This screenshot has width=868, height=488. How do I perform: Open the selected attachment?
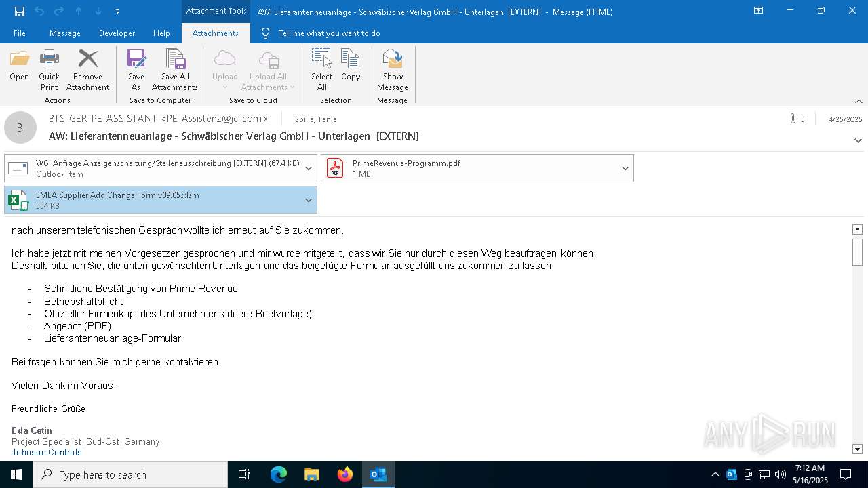tap(20, 66)
